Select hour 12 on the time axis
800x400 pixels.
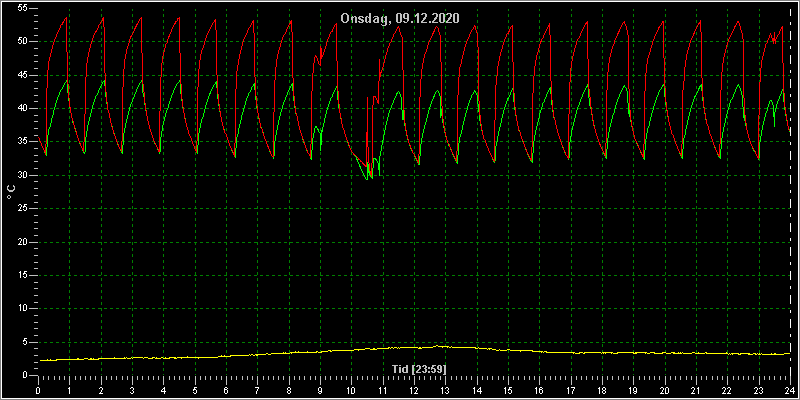[414, 390]
